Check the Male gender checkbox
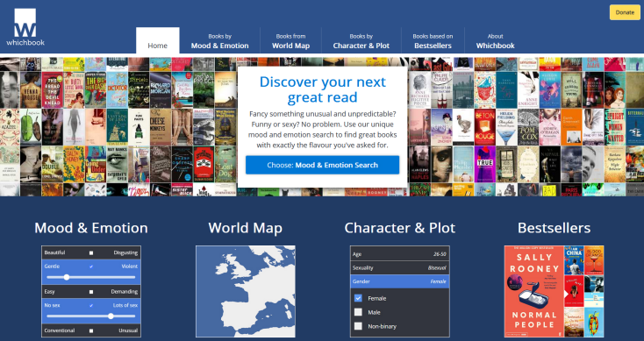This screenshot has height=341, width=644. 358,312
